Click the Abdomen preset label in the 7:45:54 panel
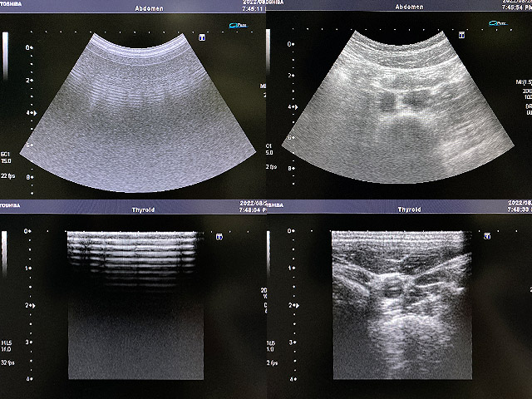Viewport: 532px width, 399px height. pos(410,7)
